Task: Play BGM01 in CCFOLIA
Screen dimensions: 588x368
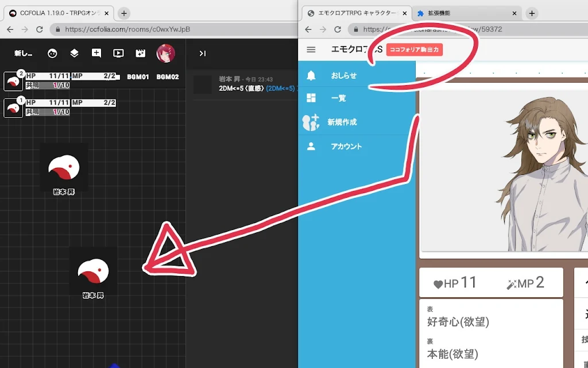Action: 138,76
